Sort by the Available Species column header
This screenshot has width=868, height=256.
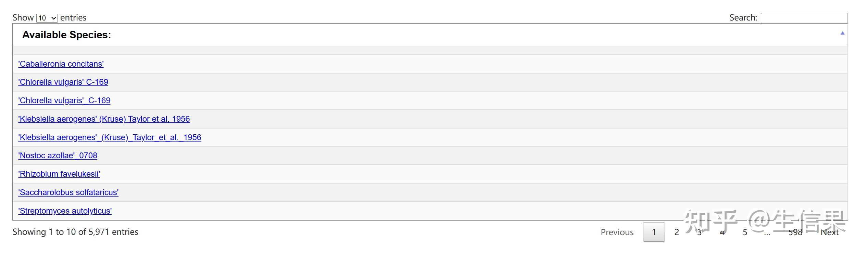[67, 35]
